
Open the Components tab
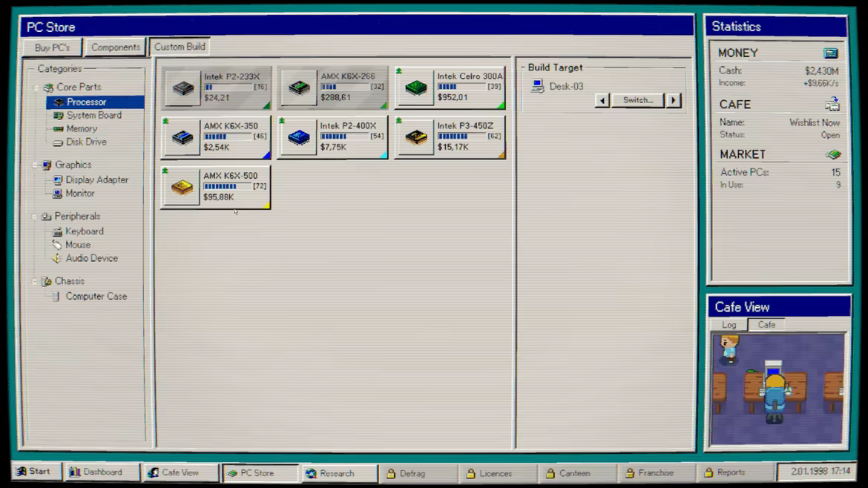pyautogui.click(x=115, y=47)
